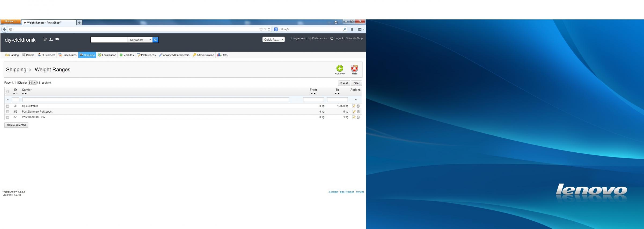Open the Orders menu
The image size is (644, 229).
pyautogui.click(x=28, y=55)
